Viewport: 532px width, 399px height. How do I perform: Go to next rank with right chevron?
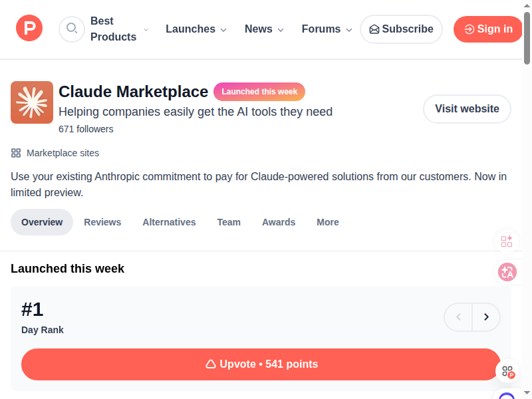tap(486, 317)
